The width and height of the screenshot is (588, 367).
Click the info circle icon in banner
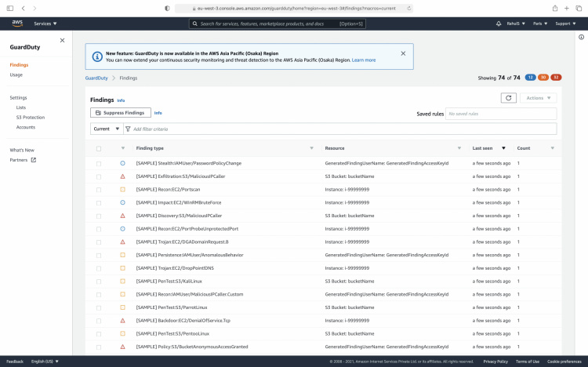96,56
